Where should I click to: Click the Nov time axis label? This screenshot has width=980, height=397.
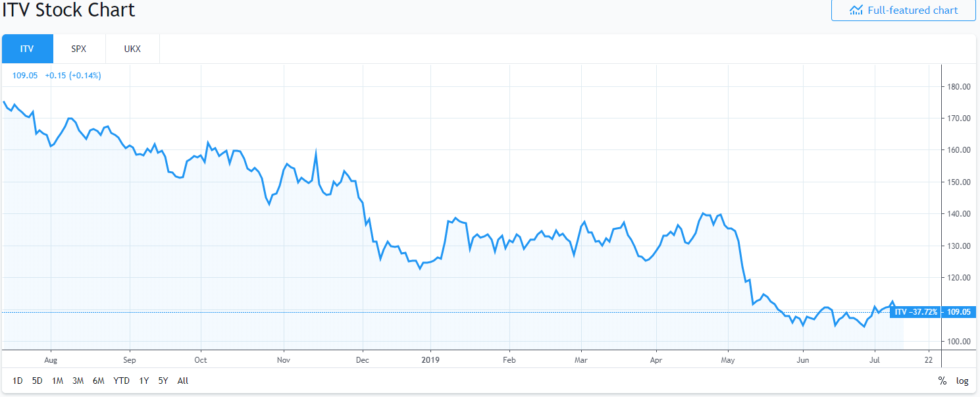click(x=284, y=360)
